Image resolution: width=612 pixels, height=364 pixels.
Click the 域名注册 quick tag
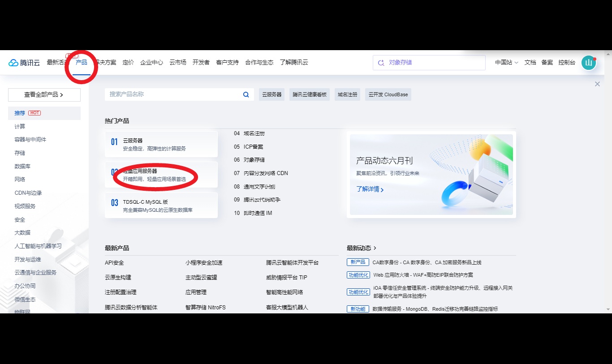pos(348,94)
